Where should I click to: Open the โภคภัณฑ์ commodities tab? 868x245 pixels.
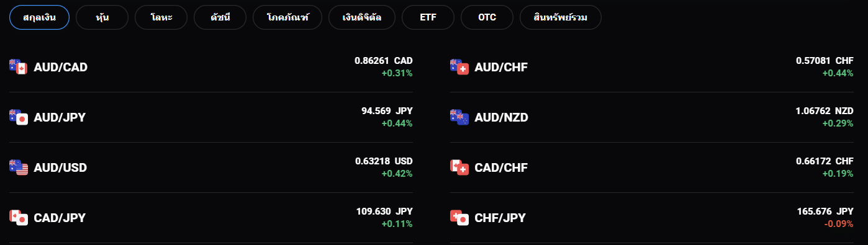coord(287,17)
